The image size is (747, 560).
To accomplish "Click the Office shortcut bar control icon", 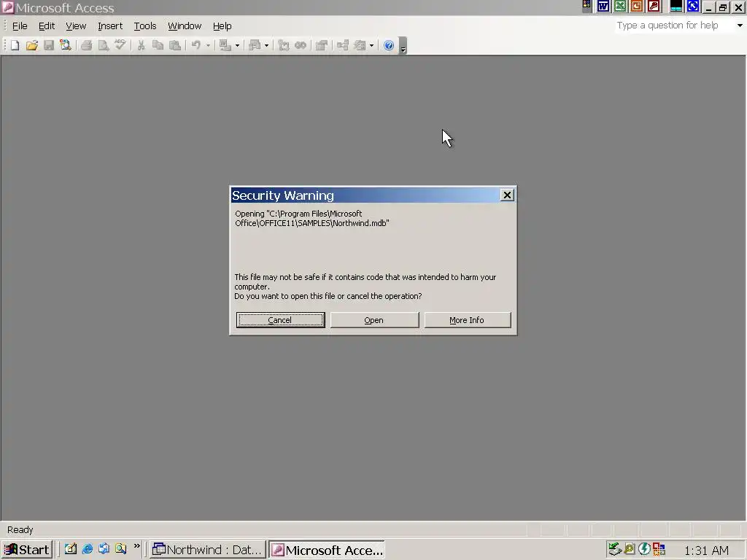I will (x=587, y=6).
